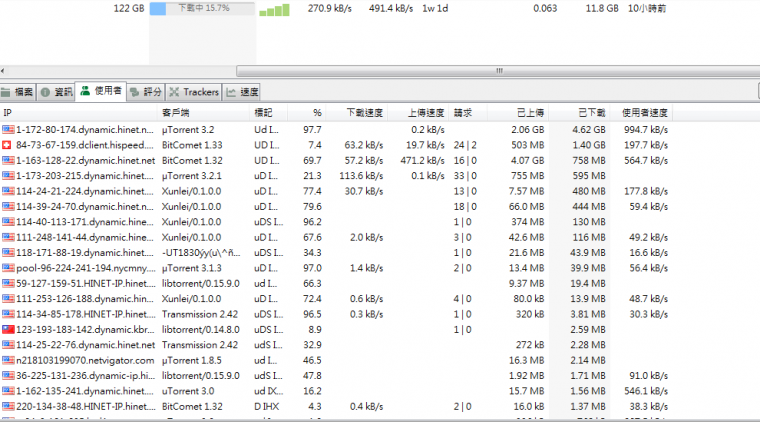Click Taiwan flag icon of 123-193-183-142 peer
760x422 pixels.
(x=8, y=329)
